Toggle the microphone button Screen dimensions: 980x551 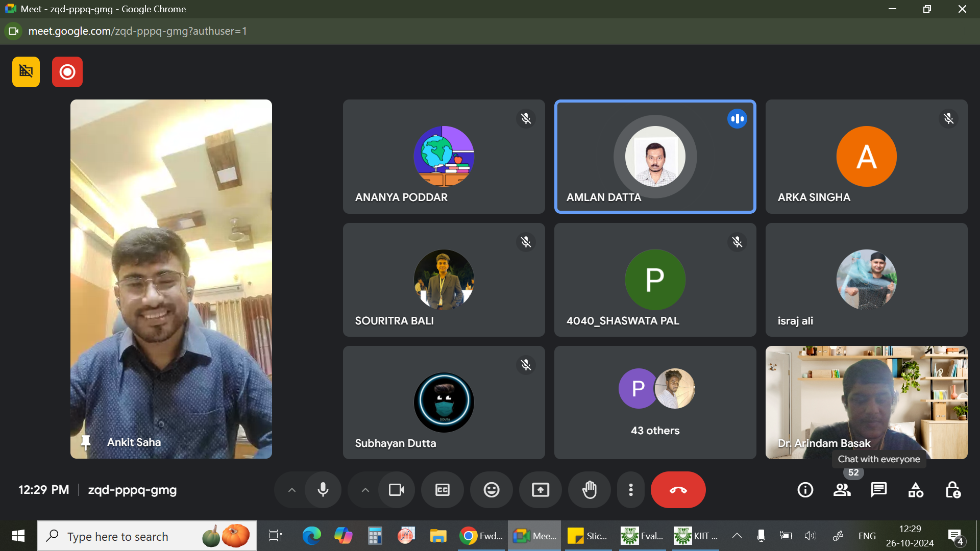pyautogui.click(x=323, y=490)
